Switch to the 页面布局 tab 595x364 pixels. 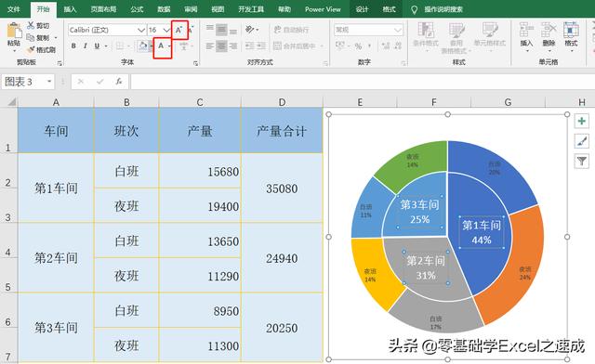pos(103,9)
